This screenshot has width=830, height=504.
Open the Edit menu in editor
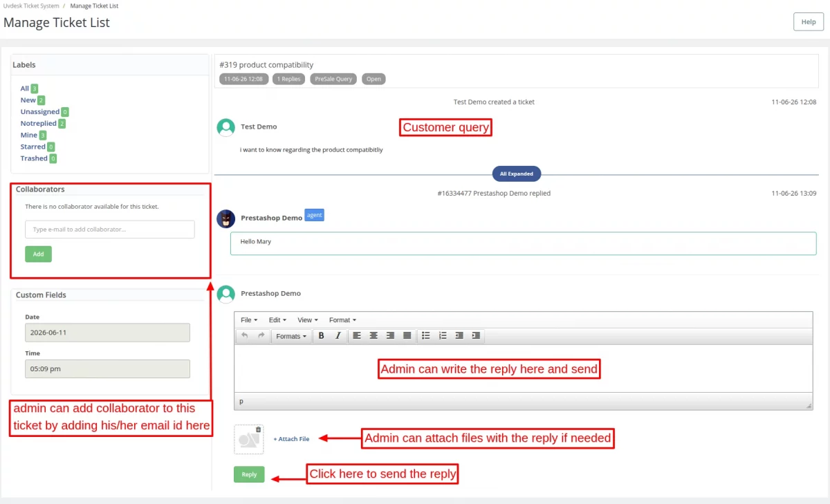(277, 320)
